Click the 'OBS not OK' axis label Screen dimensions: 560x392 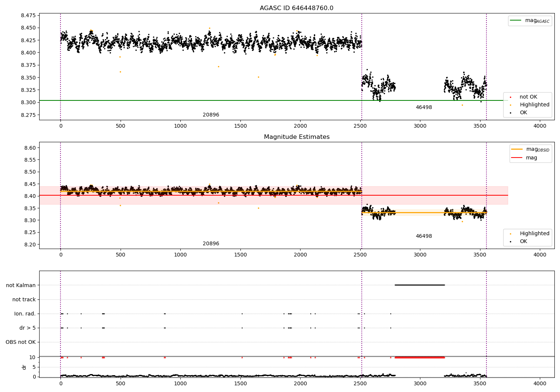pos(21,342)
